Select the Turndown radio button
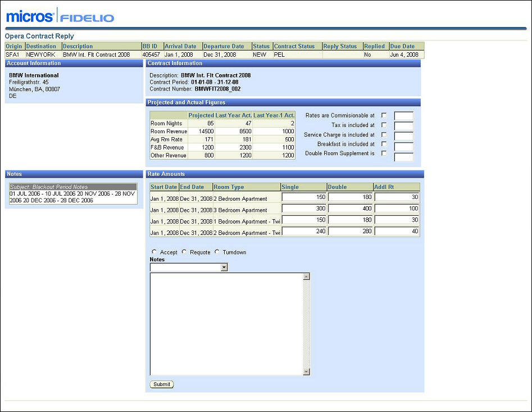This screenshot has width=532, height=412. pyautogui.click(x=217, y=252)
